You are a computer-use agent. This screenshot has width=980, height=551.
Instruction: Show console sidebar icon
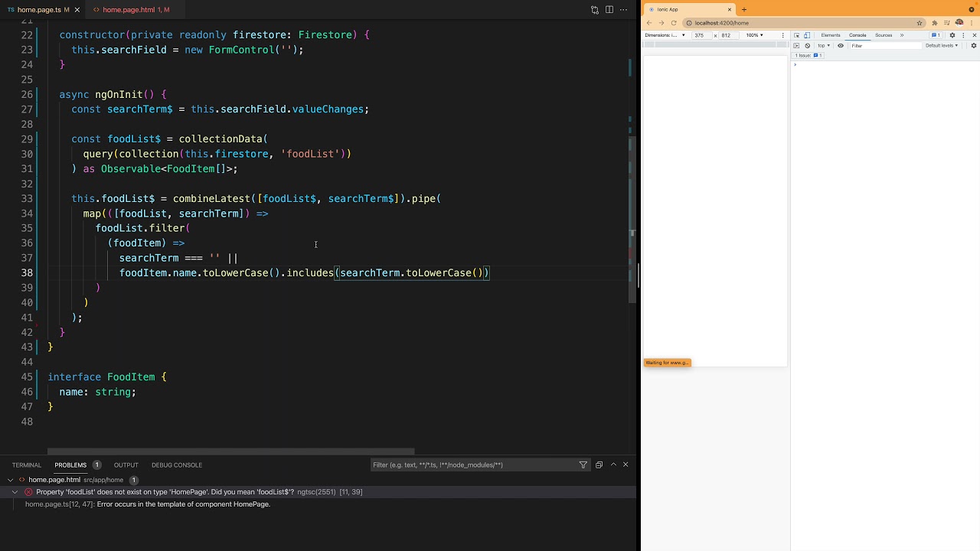pyautogui.click(x=796, y=46)
